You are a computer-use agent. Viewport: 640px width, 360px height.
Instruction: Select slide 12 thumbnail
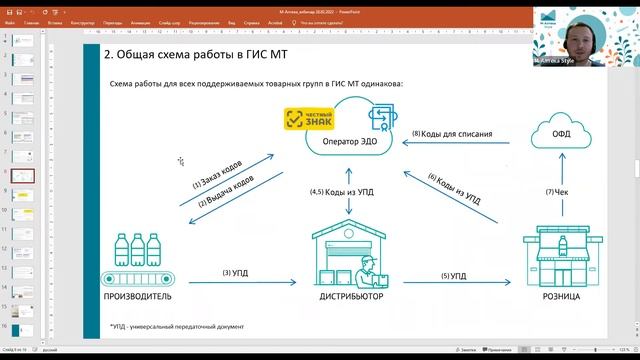pos(22,253)
